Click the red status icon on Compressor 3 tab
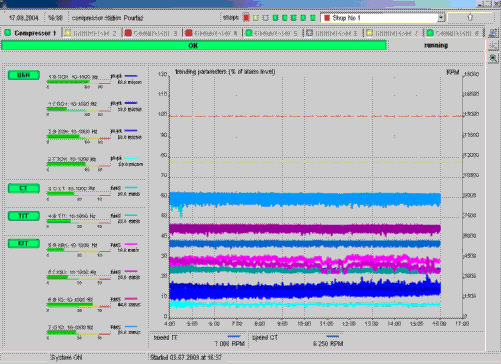 (128, 33)
